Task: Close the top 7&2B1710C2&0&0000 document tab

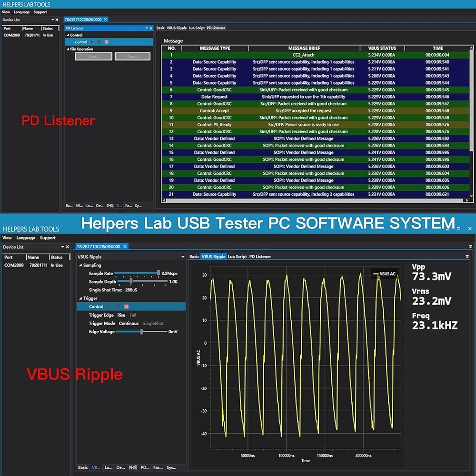Action: 106,20
